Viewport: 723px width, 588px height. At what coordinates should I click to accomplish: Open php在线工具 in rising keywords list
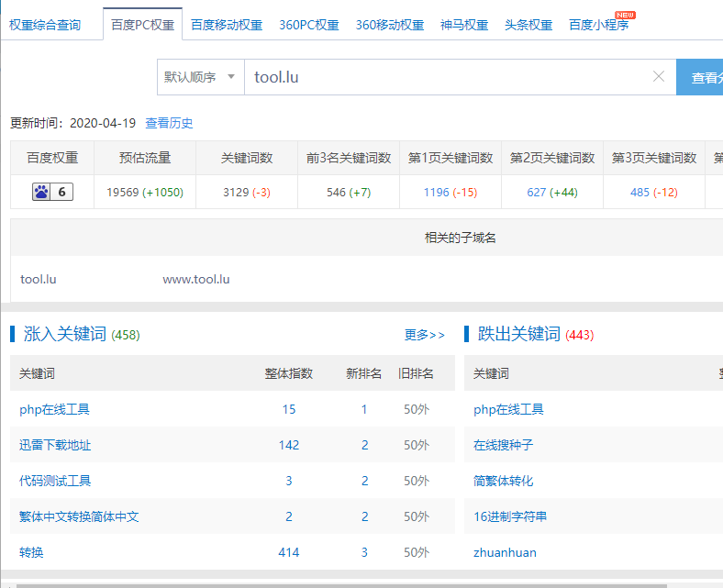click(54, 409)
